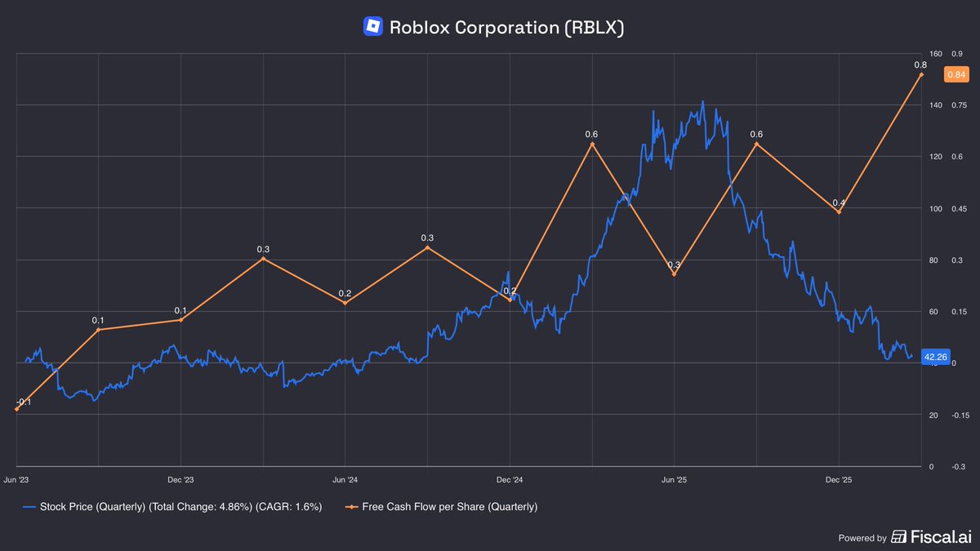980x551 pixels.
Task: Click the 60 tick on the price axis
Action: (x=933, y=312)
